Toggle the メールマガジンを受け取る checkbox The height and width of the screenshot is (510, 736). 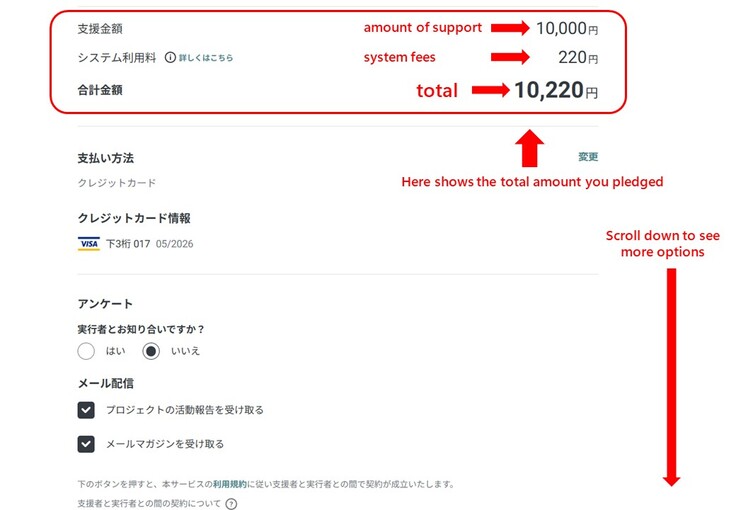point(87,444)
